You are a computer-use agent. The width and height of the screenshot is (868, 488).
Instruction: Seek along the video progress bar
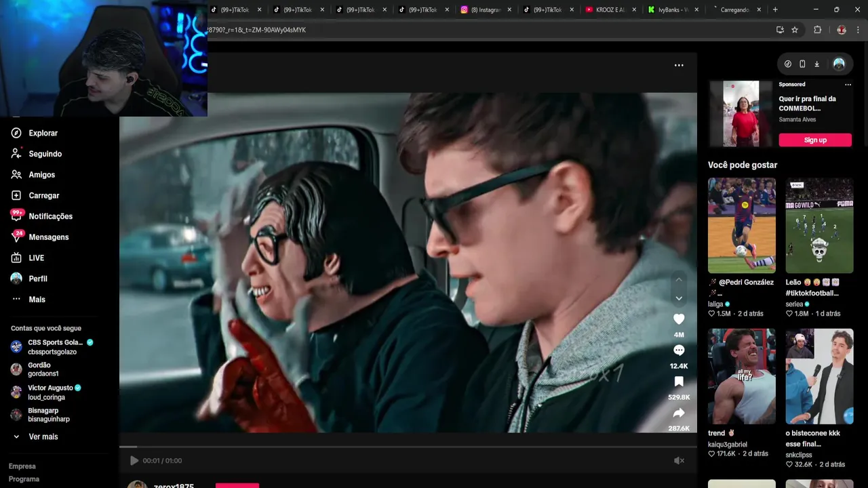pyautogui.click(x=408, y=447)
